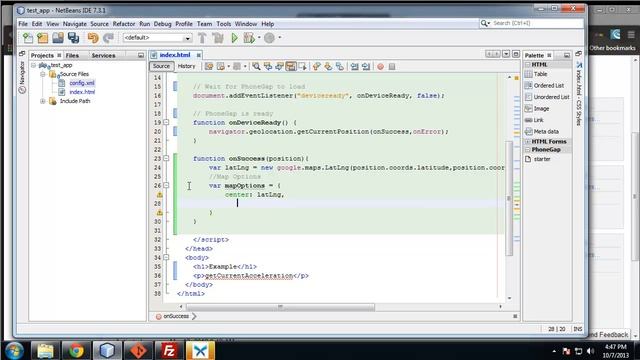Screen dimensions: 640x360
Task: Collapse the PhoneGap palette category
Action: (527, 150)
